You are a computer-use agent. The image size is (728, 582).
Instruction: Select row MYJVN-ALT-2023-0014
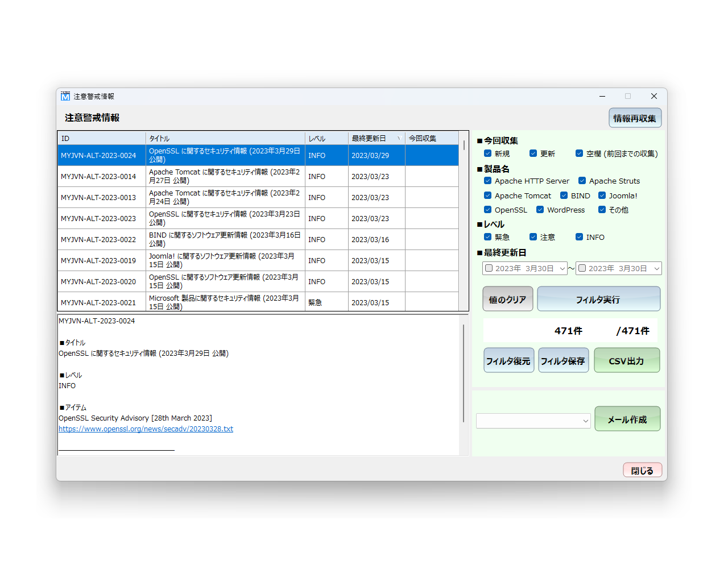point(258,176)
